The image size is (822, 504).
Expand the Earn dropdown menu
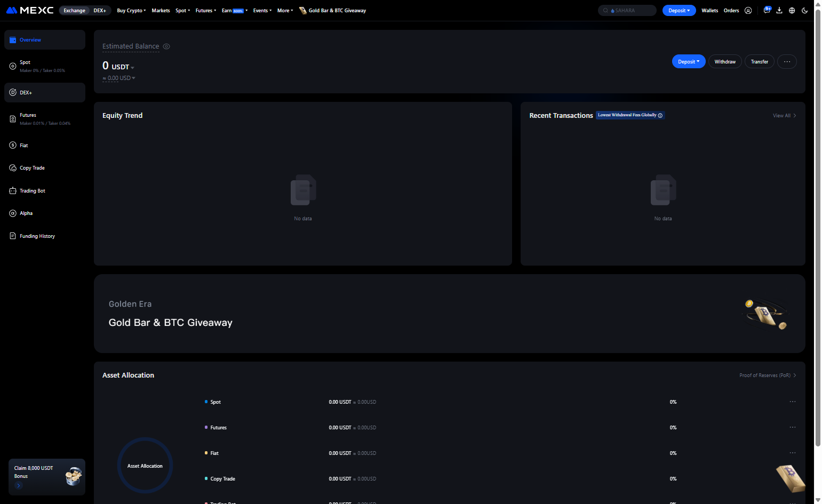[235, 10]
